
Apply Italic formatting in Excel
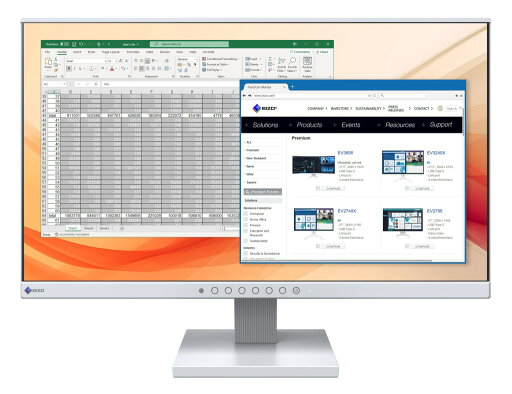point(75,69)
